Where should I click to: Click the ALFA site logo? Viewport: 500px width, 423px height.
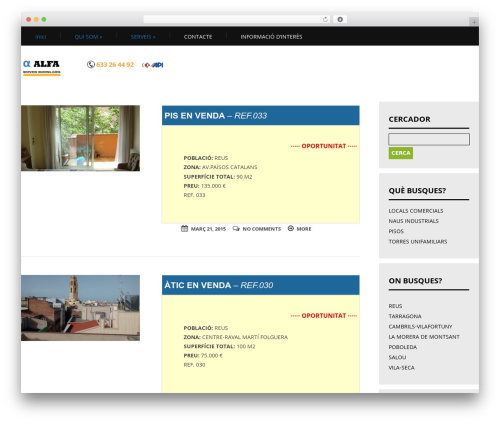(42, 67)
